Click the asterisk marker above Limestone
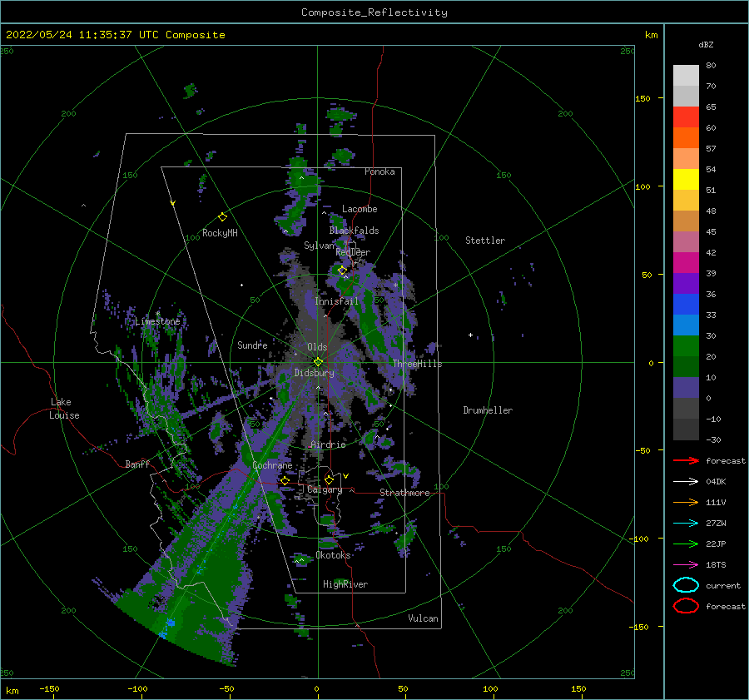Image resolution: width=749 pixels, height=700 pixels. click(157, 314)
